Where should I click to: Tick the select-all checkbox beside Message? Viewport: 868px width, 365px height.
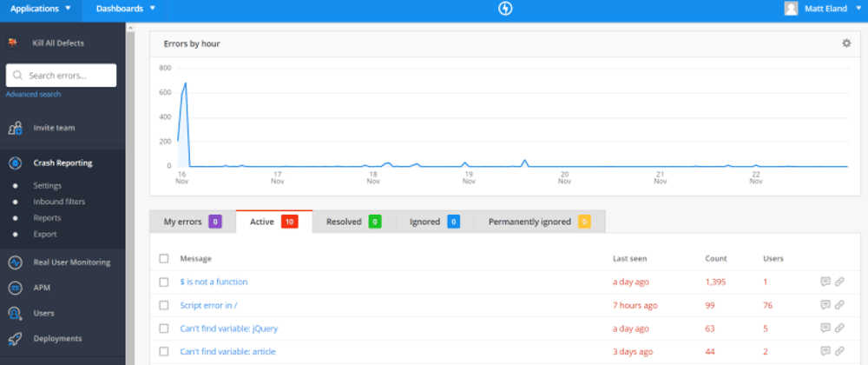164,258
